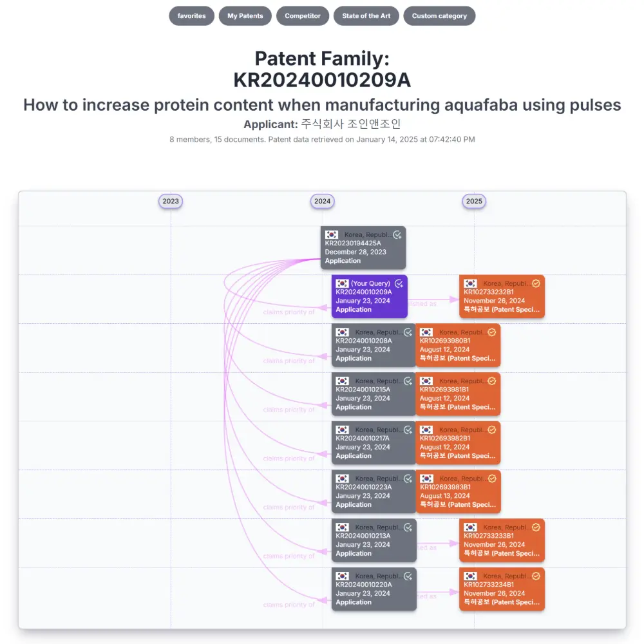Click the status icon on KR20240010223A node
Screen dimensions: 644x644
(408, 478)
